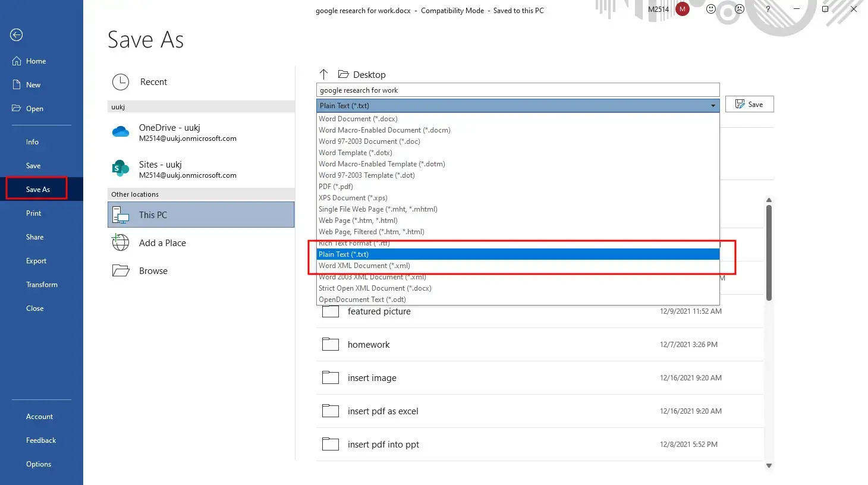Click the insert image folder icon
The height and width of the screenshot is (485, 868).
coord(331,378)
